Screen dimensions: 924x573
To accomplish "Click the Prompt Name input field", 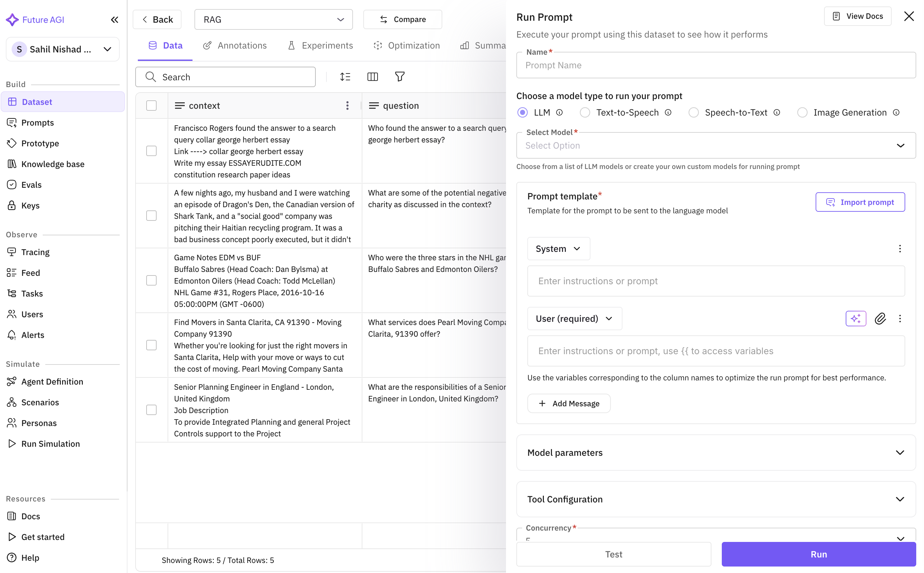I will (716, 65).
